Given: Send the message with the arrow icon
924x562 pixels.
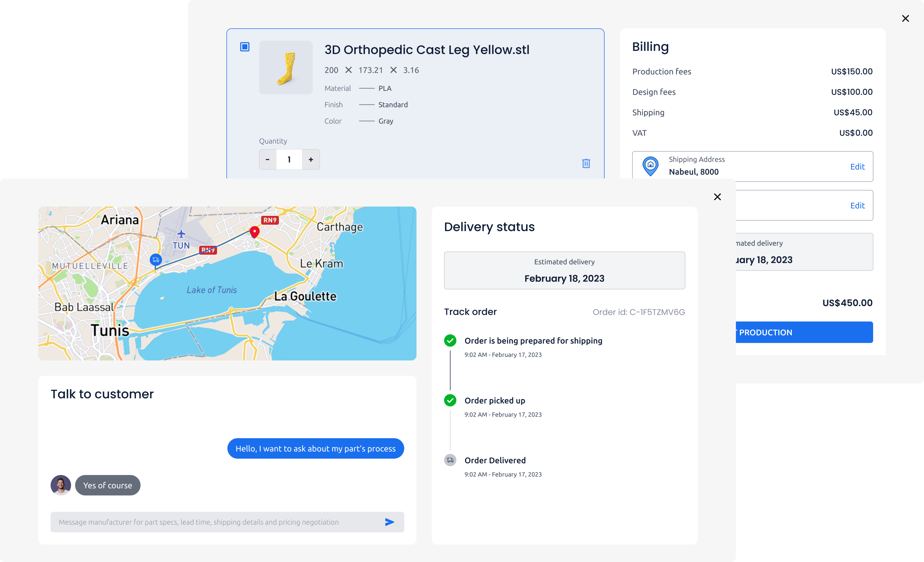Looking at the screenshot, I should (x=390, y=522).
